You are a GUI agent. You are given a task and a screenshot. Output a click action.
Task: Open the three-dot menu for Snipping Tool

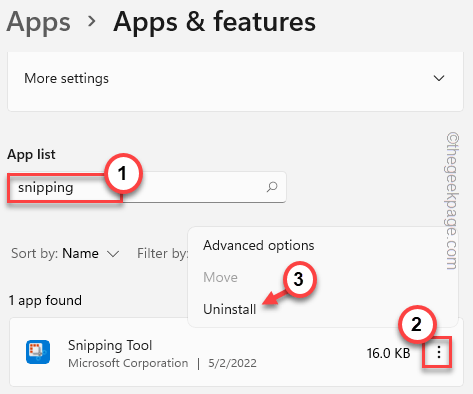coord(439,352)
